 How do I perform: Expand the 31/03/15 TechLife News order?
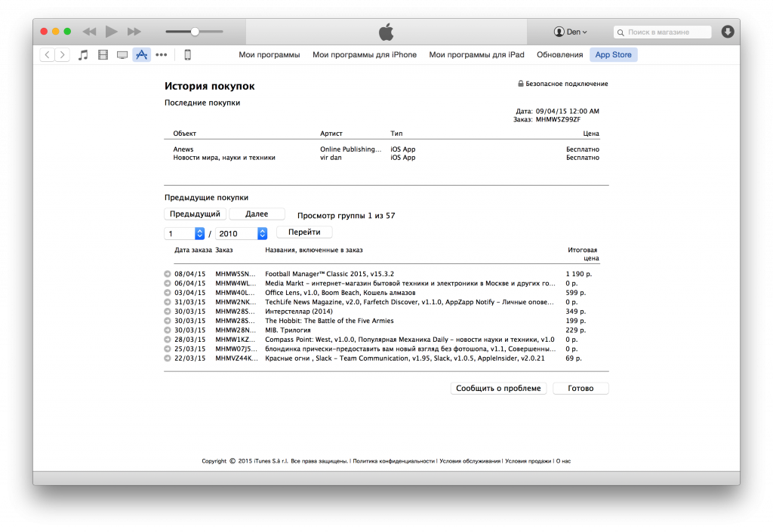click(x=168, y=302)
